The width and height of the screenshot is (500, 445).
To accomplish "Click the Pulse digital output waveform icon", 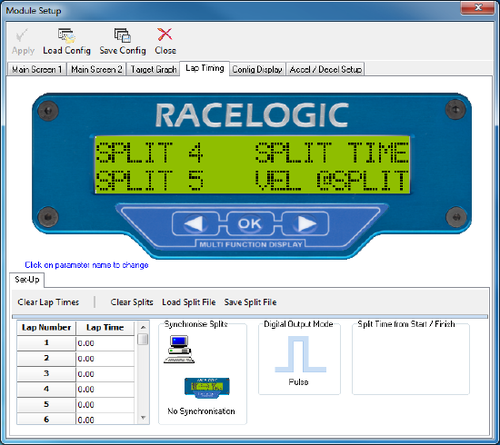I will (300, 354).
